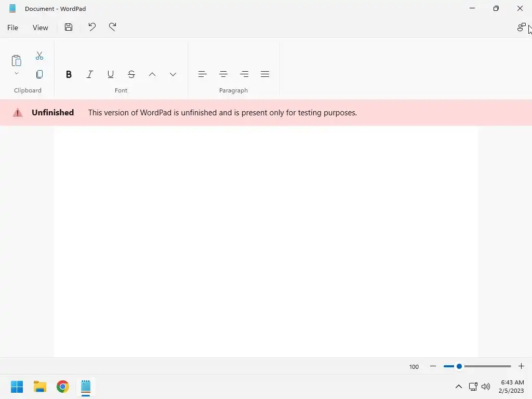Click the Paste clipboard icon
Screen dimensions: 532x399
pos(16,60)
